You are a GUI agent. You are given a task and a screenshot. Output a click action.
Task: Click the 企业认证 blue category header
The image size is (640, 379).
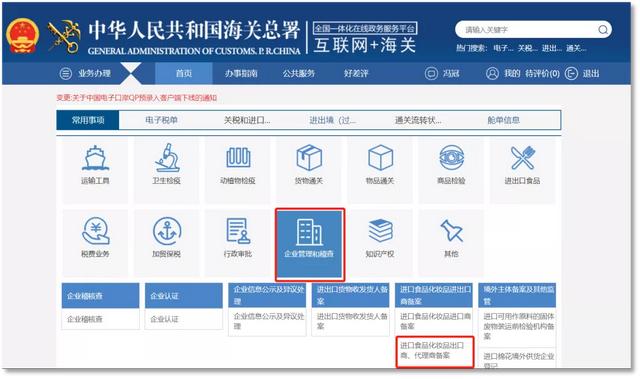pyautogui.click(x=184, y=295)
